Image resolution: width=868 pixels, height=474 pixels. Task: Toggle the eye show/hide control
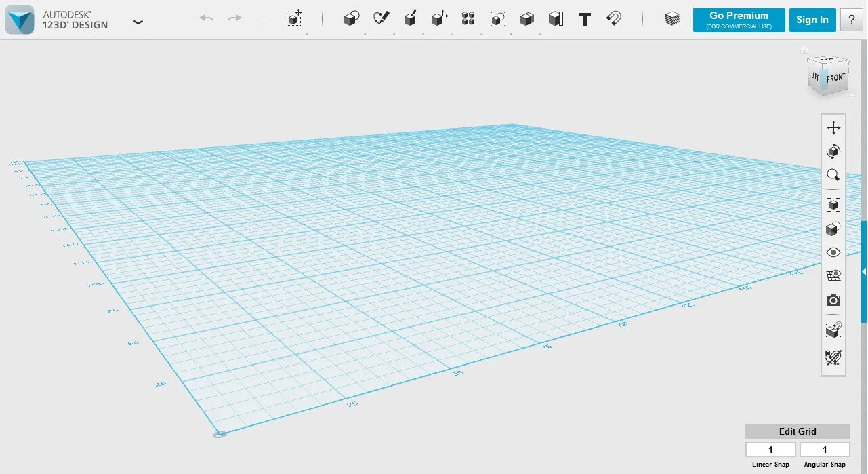coord(833,252)
